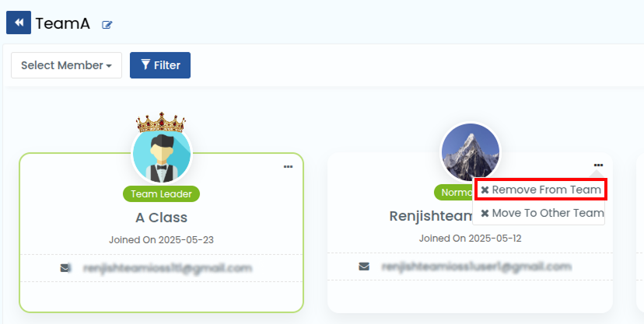Viewport: 644px width, 324px height.
Task: Click envelope icon on Renjishteam card
Action: tap(364, 267)
